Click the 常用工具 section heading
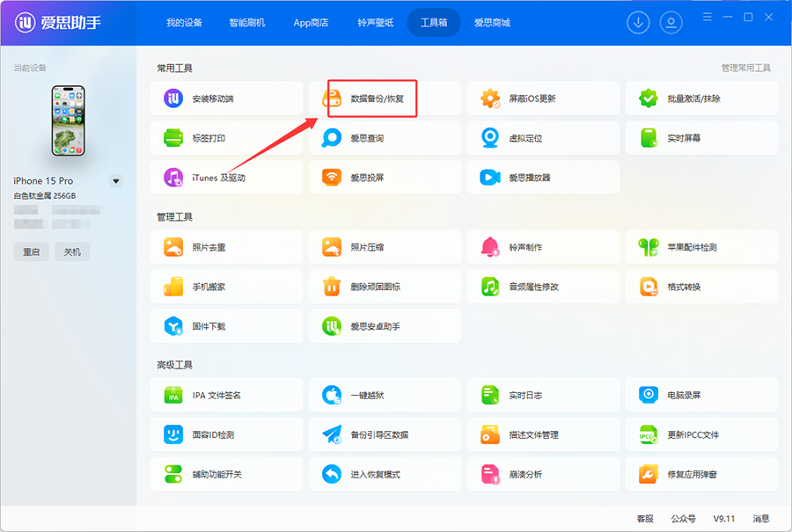 pyautogui.click(x=175, y=68)
